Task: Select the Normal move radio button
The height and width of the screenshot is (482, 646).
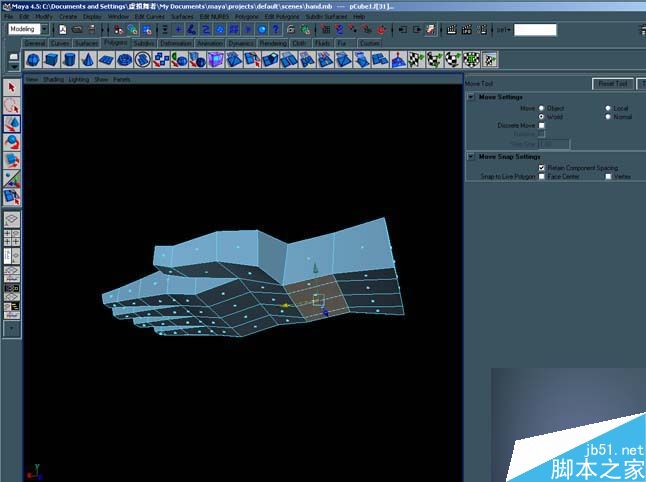Action: (x=608, y=117)
